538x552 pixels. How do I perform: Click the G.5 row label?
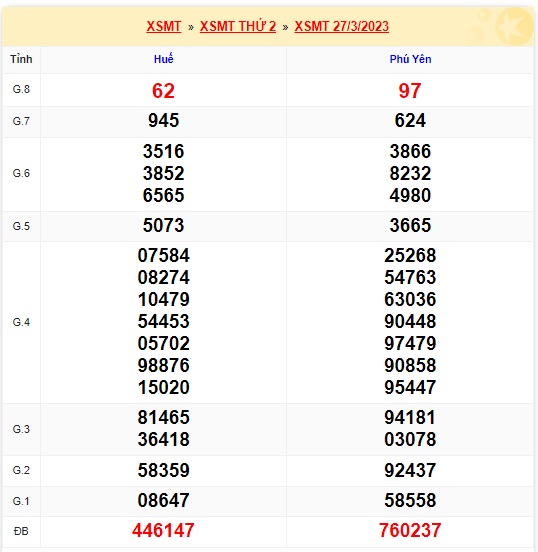coord(21,226)
